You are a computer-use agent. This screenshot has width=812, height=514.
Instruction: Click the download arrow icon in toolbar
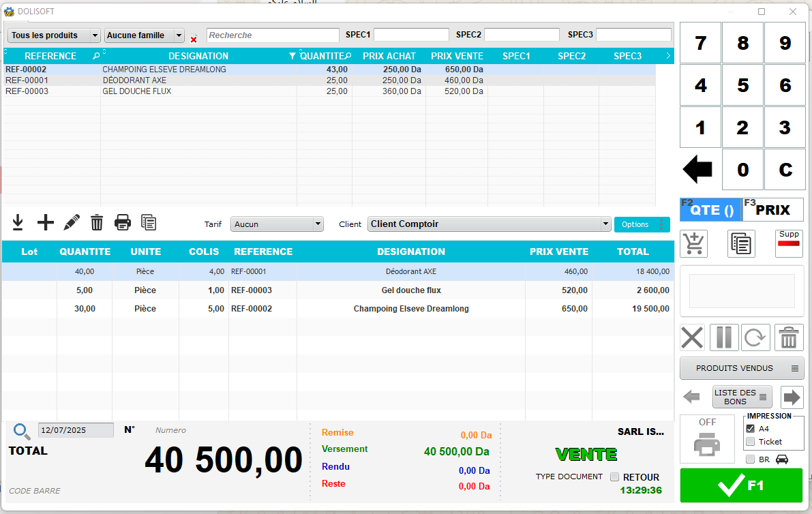click(18, 222)
